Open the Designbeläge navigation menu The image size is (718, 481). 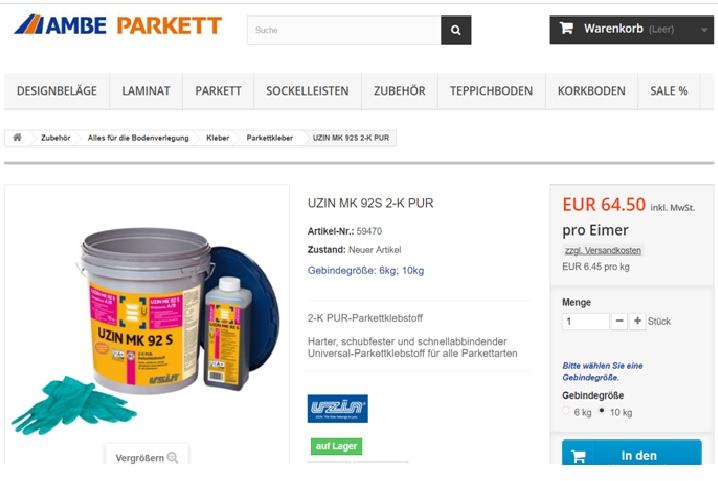point(57,91)
